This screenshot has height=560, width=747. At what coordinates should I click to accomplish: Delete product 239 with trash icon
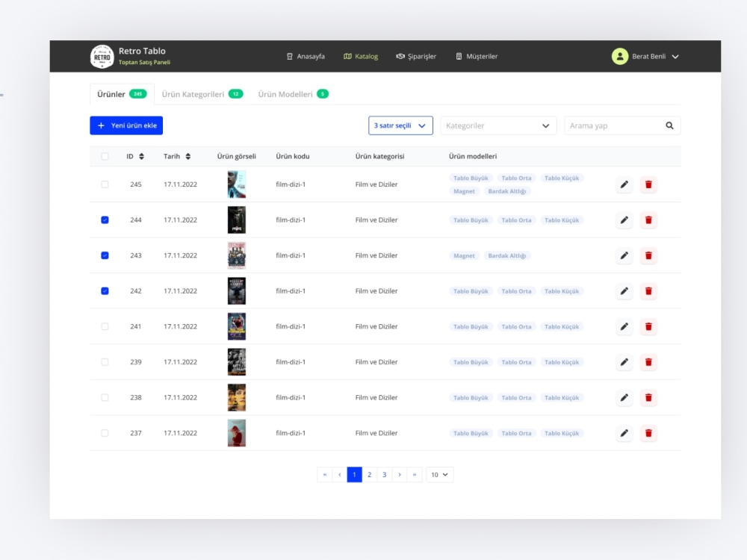(x=648, y=362)
